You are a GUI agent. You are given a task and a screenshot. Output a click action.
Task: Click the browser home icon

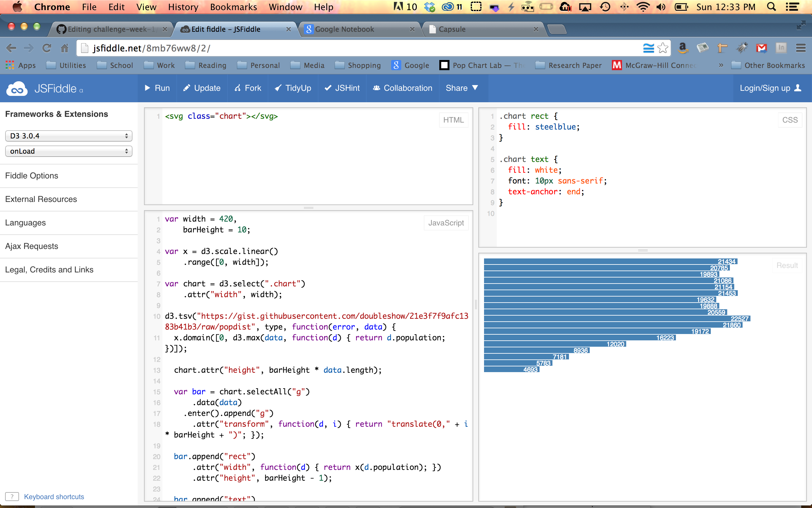coord(64,48)
